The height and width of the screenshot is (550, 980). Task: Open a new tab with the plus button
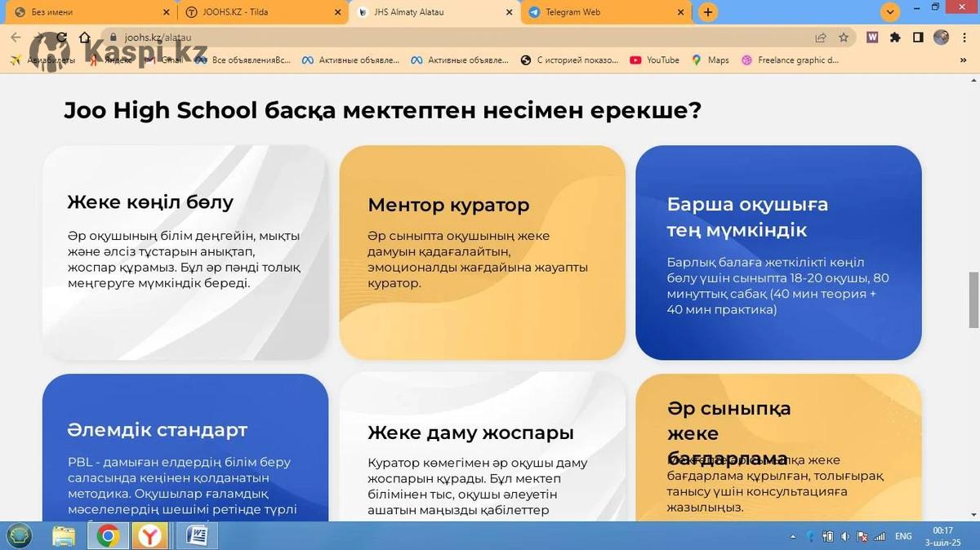[708, 12]
